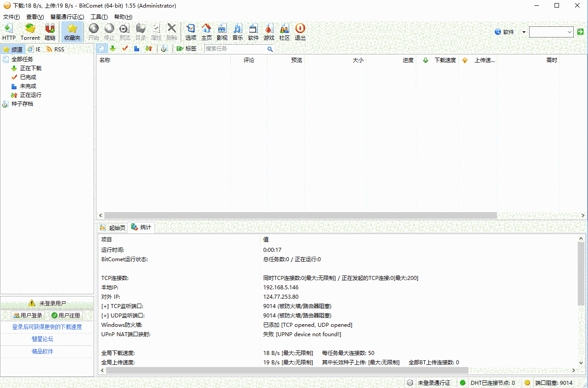Go to 主页 home icon
588x388 pixels.
tap(206, 31)
